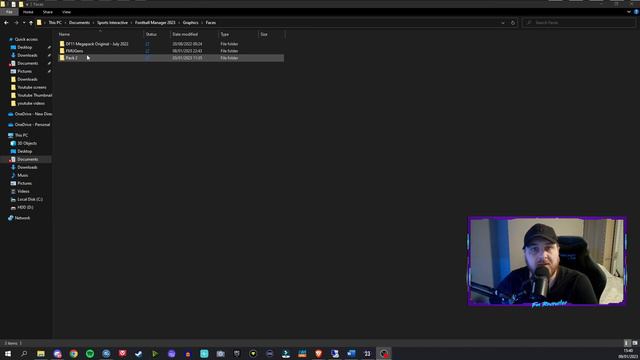Open Network in navigation pane

[22, 218]
